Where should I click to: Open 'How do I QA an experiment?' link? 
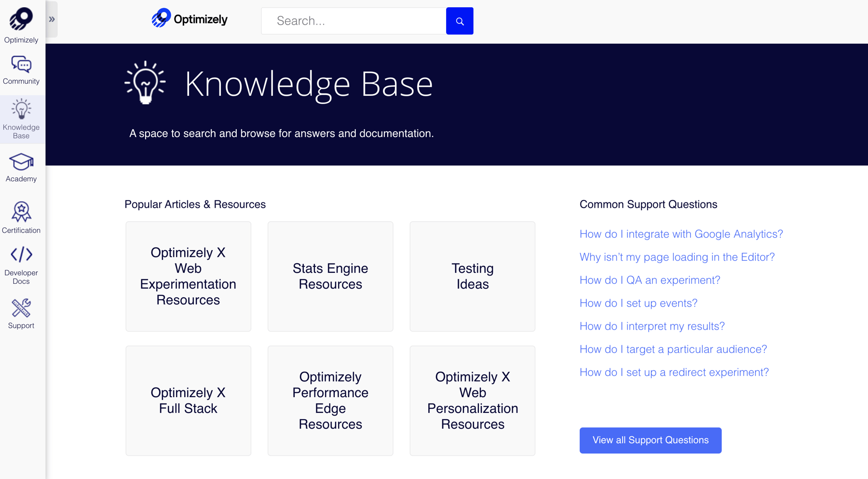point(650,280)
